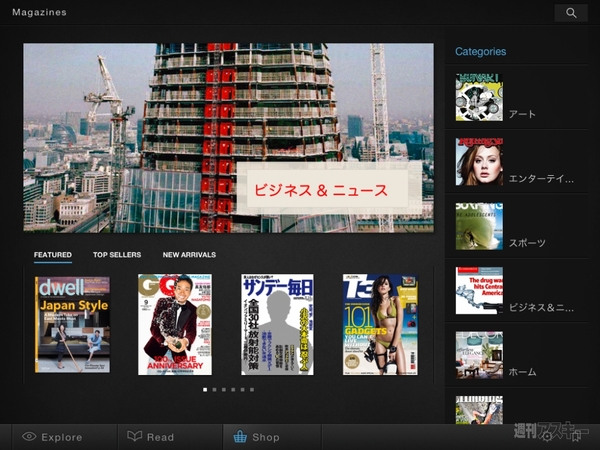Open the GQ 100th Issue Anniversary cover

pos(174,324)
